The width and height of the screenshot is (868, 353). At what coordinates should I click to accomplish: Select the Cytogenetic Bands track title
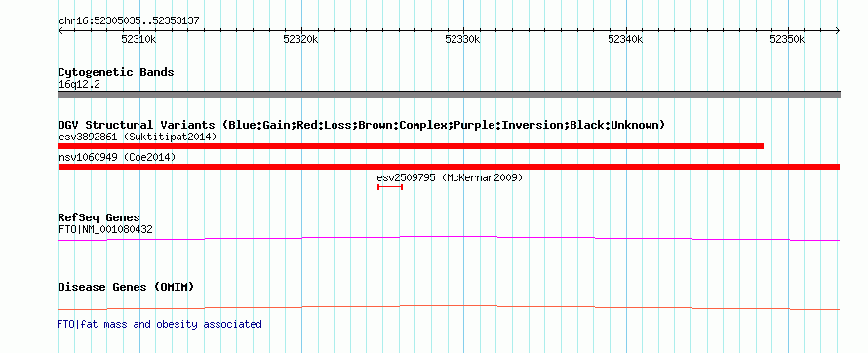tap(116, 72)
